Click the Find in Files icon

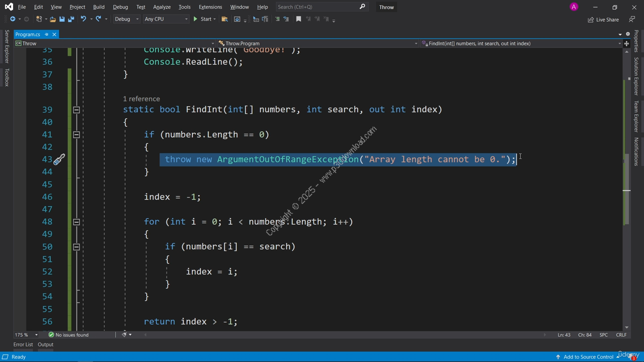tap(224, 19)
